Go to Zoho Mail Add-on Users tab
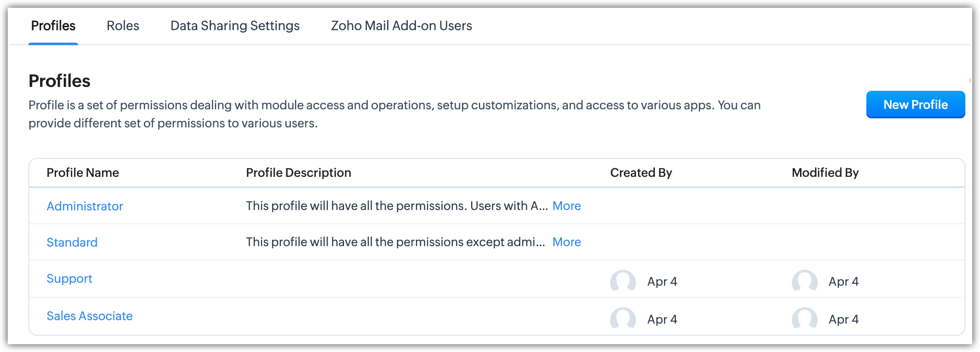 point(401,26)
